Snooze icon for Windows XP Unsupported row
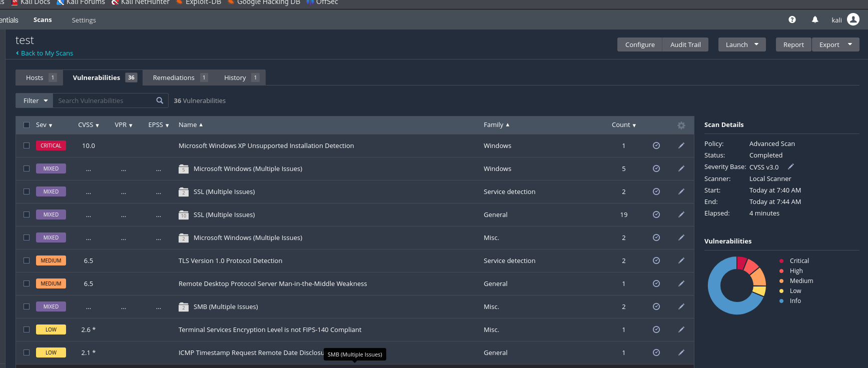 [x=656, y=145]
